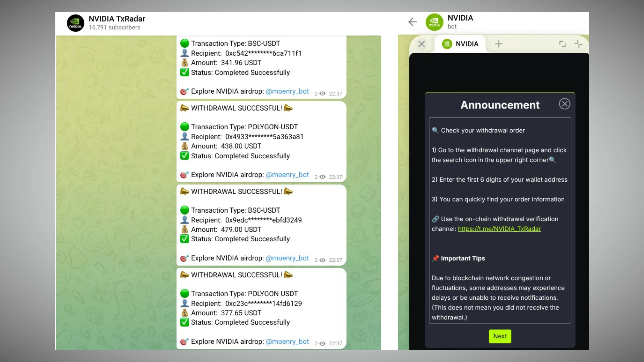Click the bot subtitle under NVIDIA
644x362 pixels.
pos(452,27)
